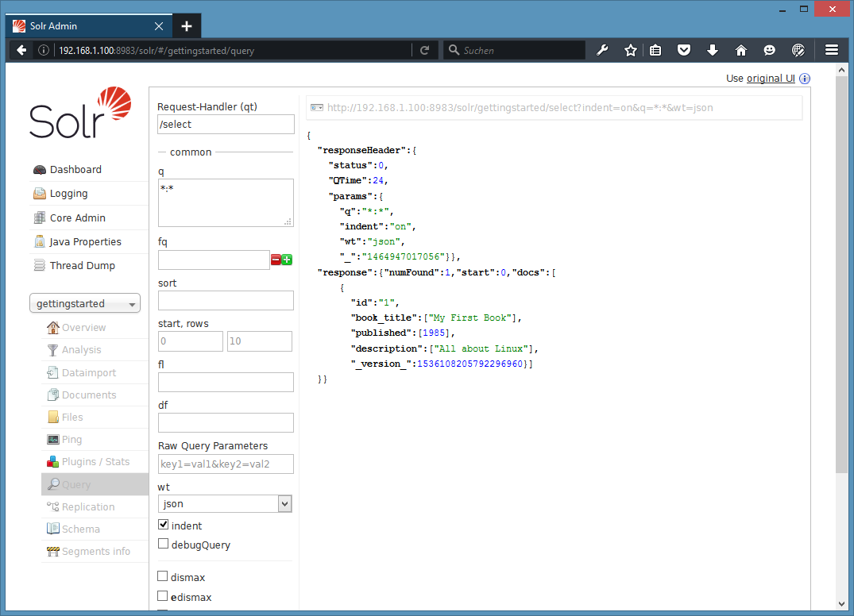
Task: Tick the edismax checkbox
Action: pyautogui.click(x=162, y=596)
